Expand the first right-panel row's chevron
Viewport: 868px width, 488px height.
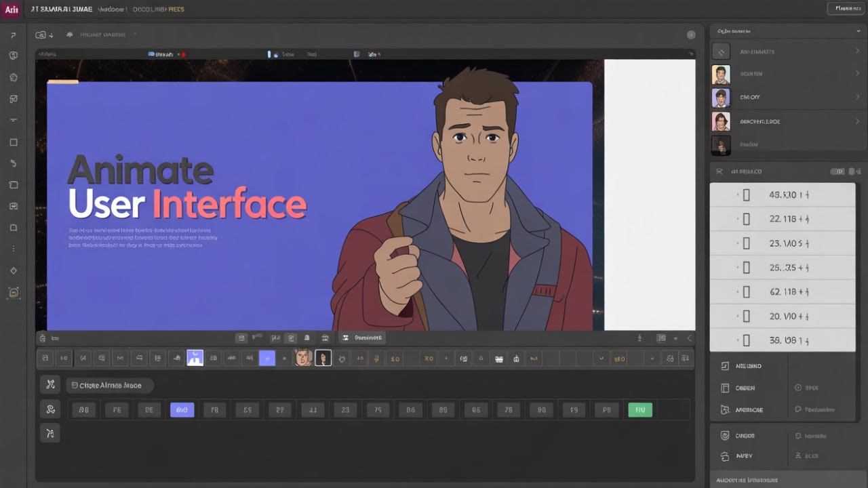[x=858, y=52]
